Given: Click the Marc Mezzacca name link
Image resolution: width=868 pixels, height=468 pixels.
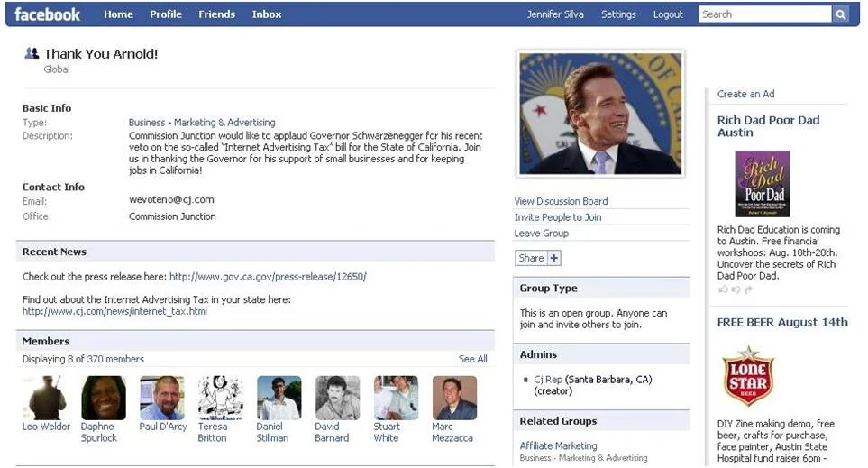Looking at the screenshot, I should [x=452, y=432].
